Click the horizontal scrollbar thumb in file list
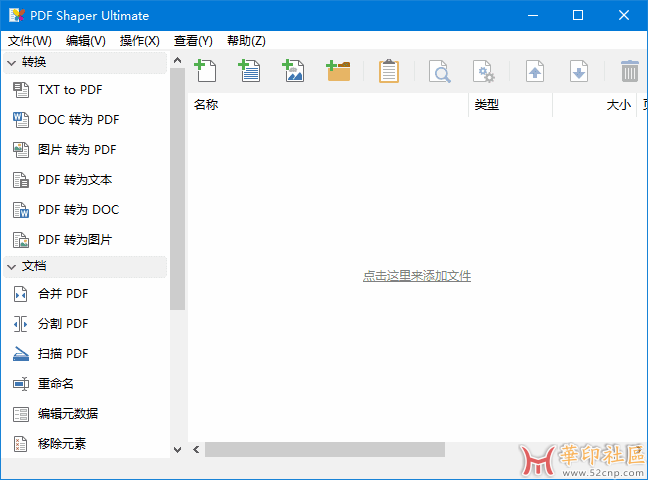The image size is (648, 480). (x=324, y=450)
